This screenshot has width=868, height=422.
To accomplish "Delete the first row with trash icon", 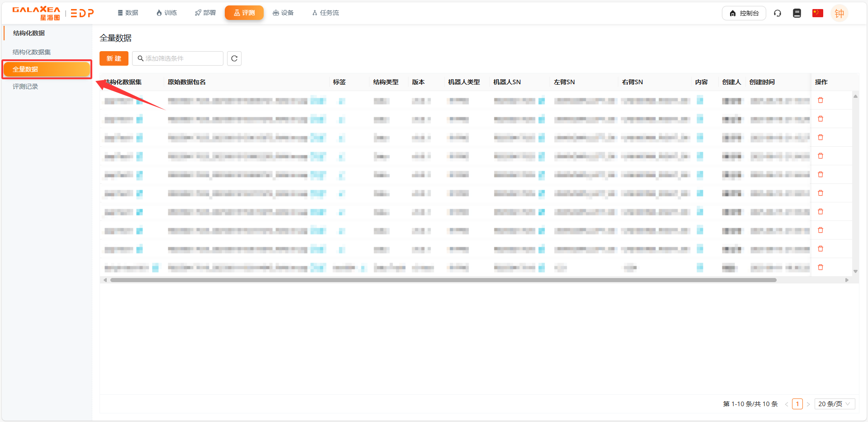I will pos(821,100).
